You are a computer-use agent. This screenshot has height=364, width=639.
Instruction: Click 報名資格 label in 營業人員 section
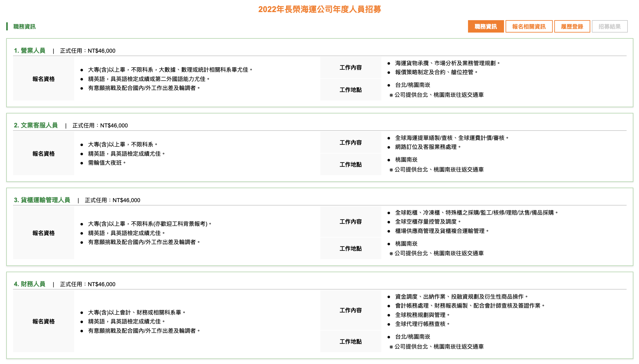[43, 79]
